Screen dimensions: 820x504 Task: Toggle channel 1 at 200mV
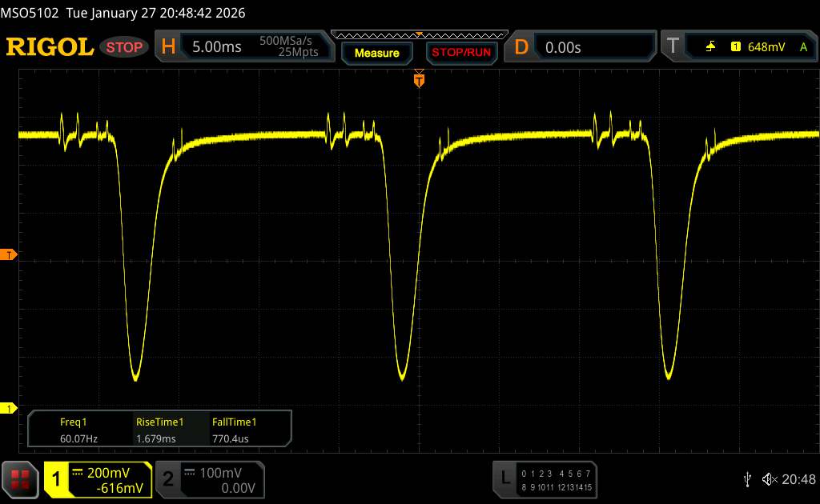point(98,479)
